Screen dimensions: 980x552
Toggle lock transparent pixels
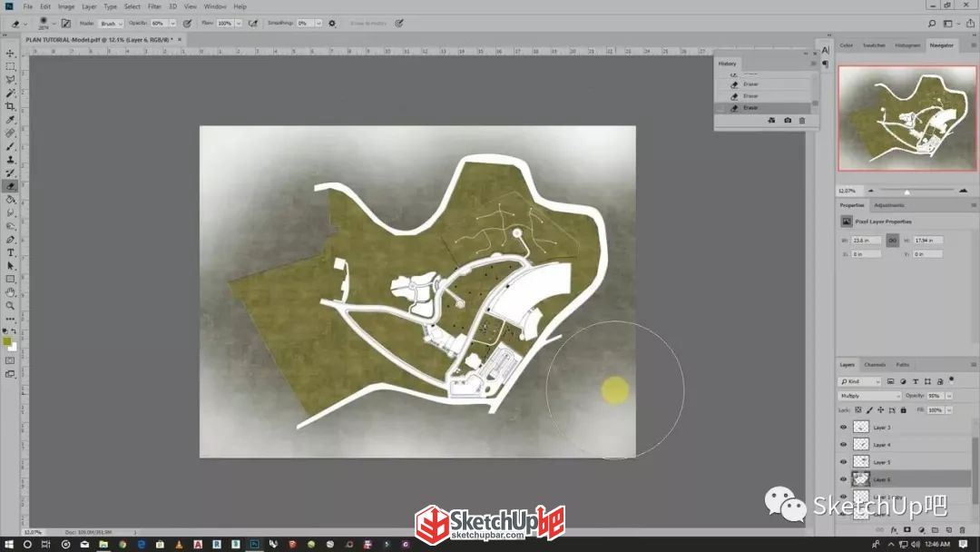pyautogui.click(x=858, y=410)
